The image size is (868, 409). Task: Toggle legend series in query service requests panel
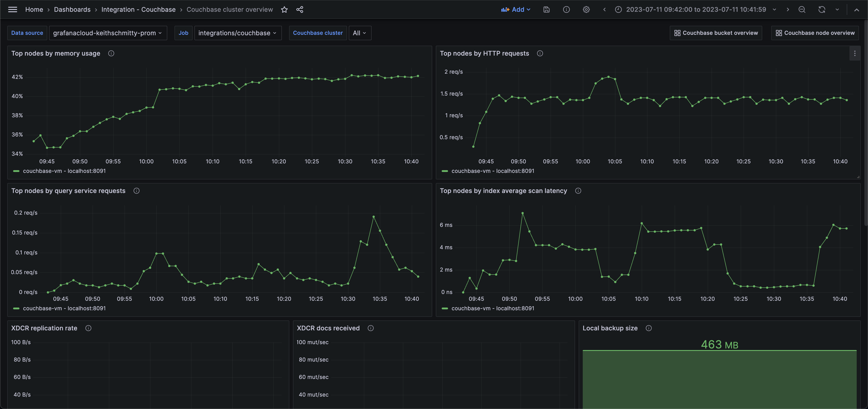(x=64, y=308)
